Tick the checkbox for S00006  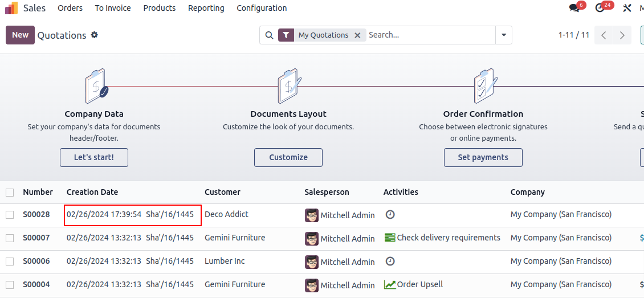click(x=10, y=262)
